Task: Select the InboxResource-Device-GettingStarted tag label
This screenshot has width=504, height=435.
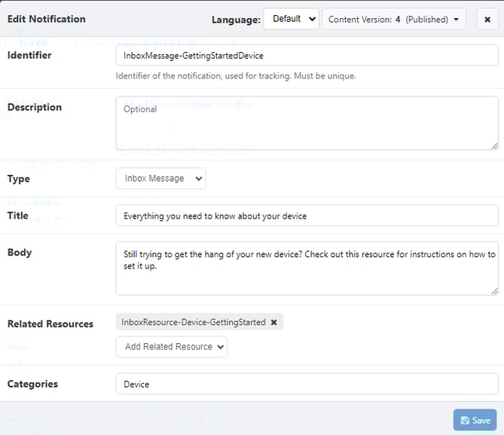Action: (x=194, y=323)
